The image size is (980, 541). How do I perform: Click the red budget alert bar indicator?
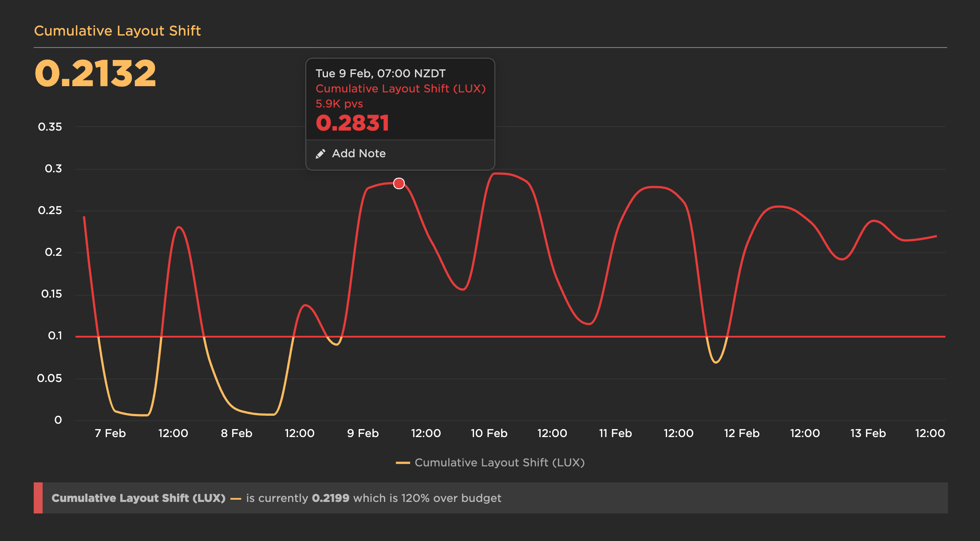[x=38, y=498]
